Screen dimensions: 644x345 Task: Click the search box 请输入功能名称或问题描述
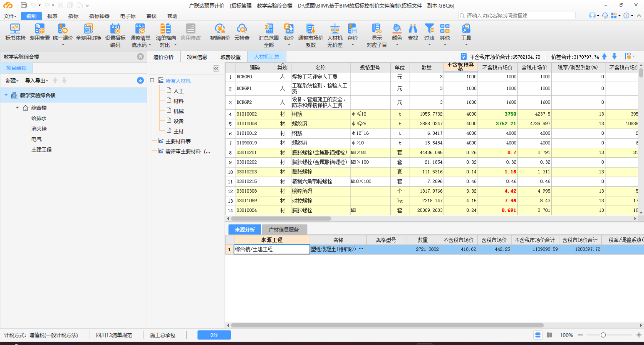[x=517, y=15]
